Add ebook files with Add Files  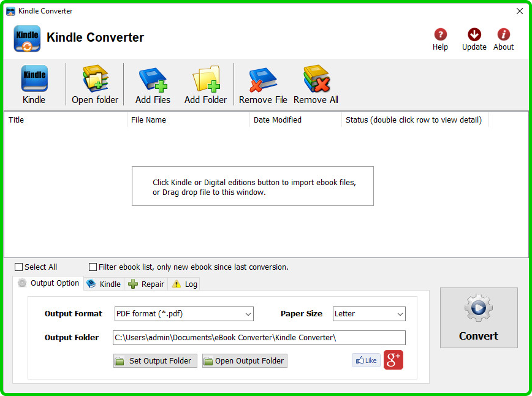click(x=153, y=84)
